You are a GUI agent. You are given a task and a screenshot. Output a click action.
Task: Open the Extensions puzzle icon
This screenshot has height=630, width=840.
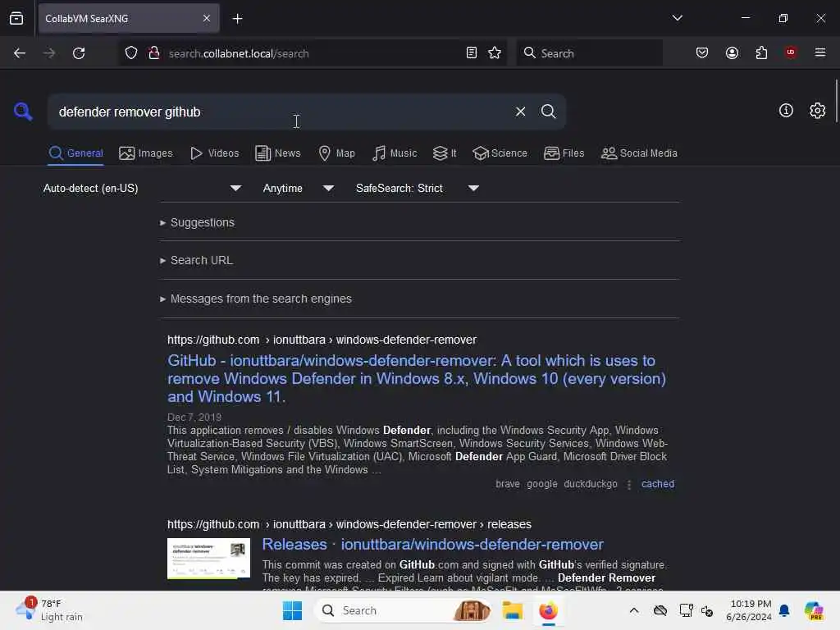click(x=761, y=53)
